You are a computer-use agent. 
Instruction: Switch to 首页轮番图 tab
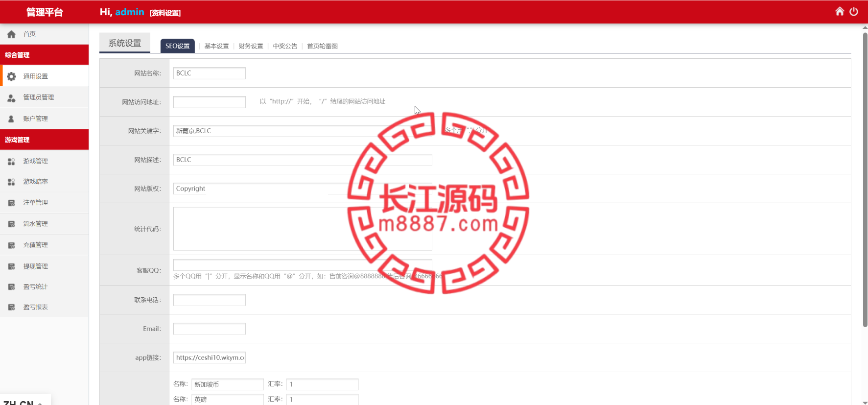[322, 46]
